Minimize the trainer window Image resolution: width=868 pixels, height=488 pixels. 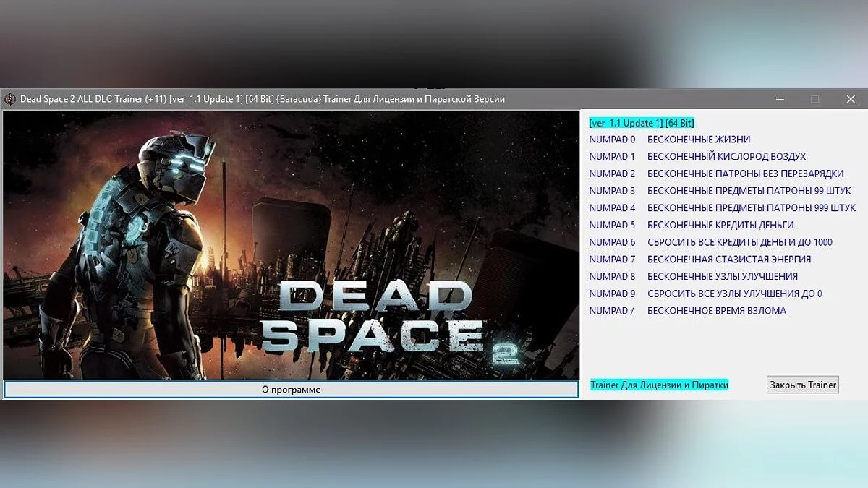click(x=780, y=99)
